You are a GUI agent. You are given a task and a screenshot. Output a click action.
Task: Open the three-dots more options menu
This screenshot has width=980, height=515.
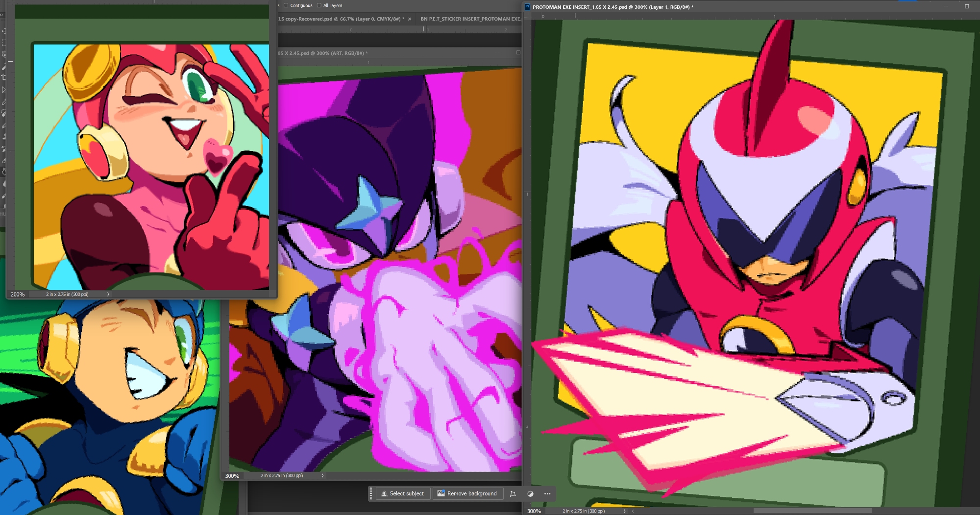(x=547, y=494)
